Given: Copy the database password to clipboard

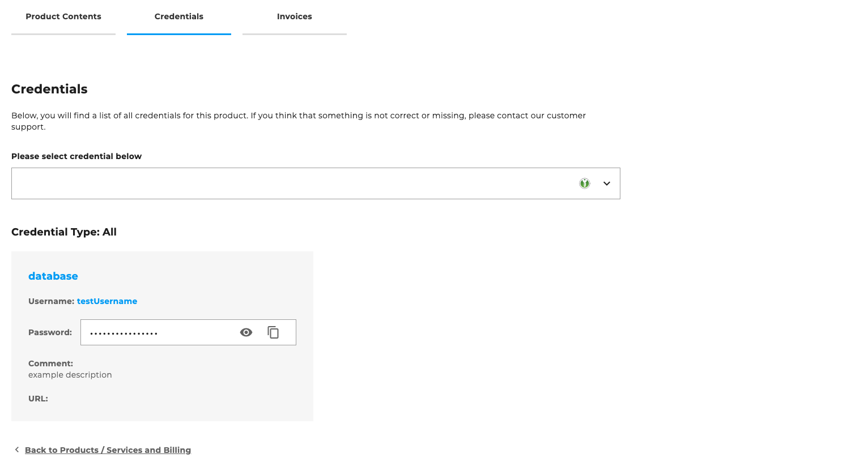Looking at the screenshot, I should click(273, 332).
